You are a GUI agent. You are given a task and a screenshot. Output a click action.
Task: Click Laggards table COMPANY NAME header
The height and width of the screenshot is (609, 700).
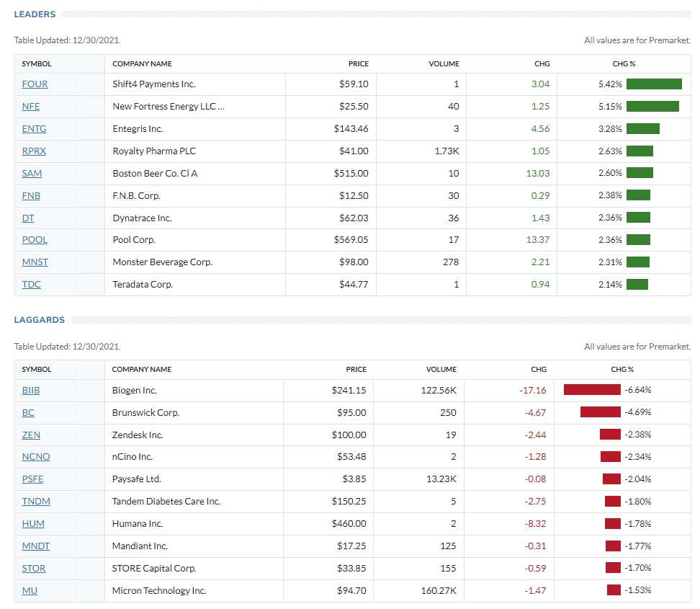click(x=142, y=370)
